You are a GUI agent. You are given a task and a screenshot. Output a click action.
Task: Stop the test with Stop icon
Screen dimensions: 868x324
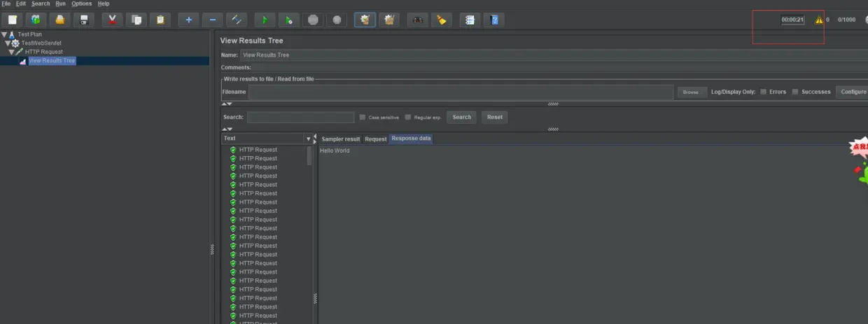point(313,20)
